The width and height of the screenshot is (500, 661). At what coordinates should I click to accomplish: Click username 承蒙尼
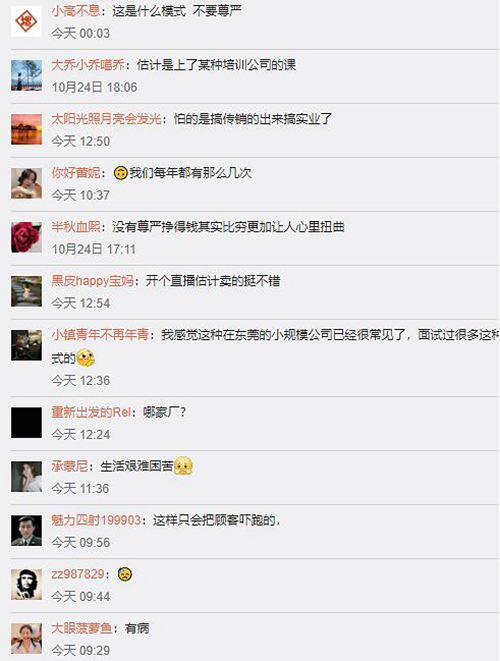pos(70,466)
